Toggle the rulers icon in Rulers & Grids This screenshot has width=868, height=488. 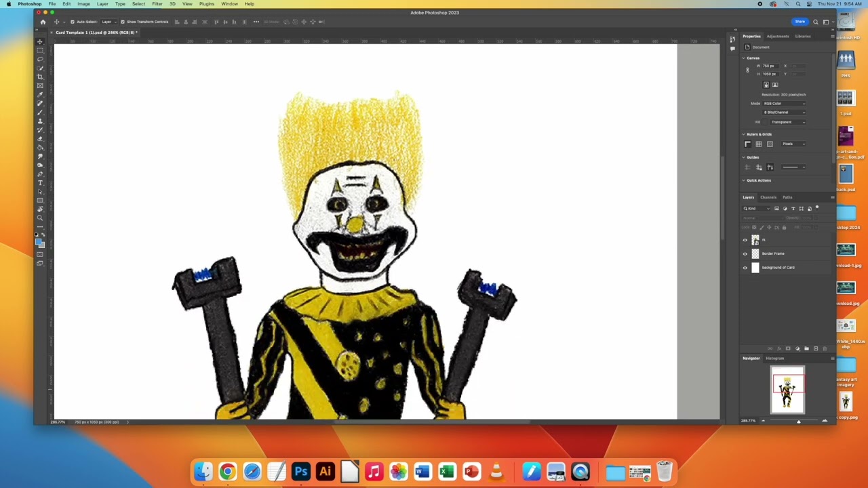point(747,144)
